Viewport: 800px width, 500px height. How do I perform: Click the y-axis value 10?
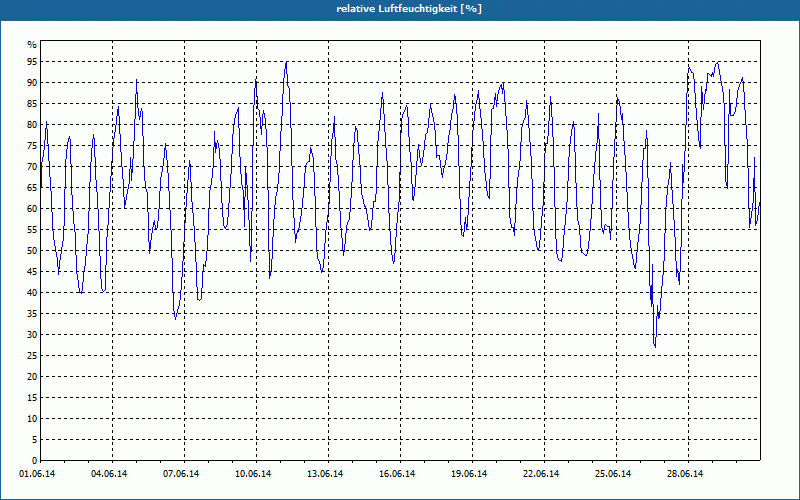[32, 419]
